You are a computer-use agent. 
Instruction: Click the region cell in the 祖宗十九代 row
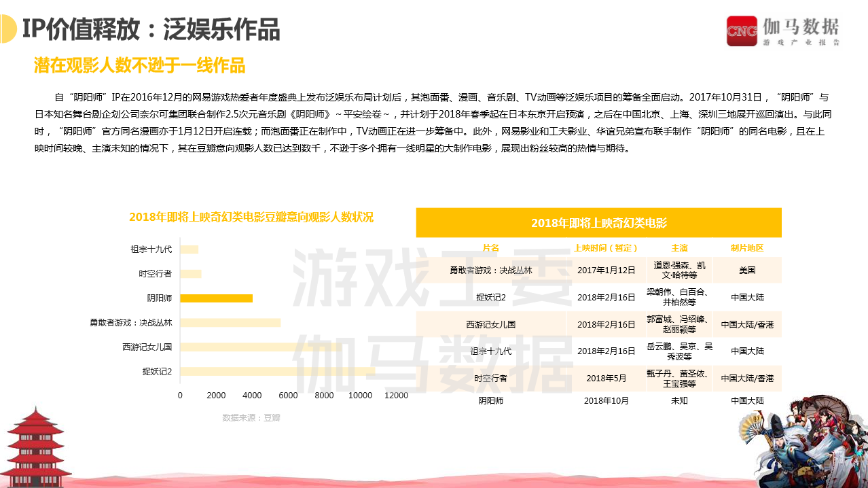coord(747,351)
